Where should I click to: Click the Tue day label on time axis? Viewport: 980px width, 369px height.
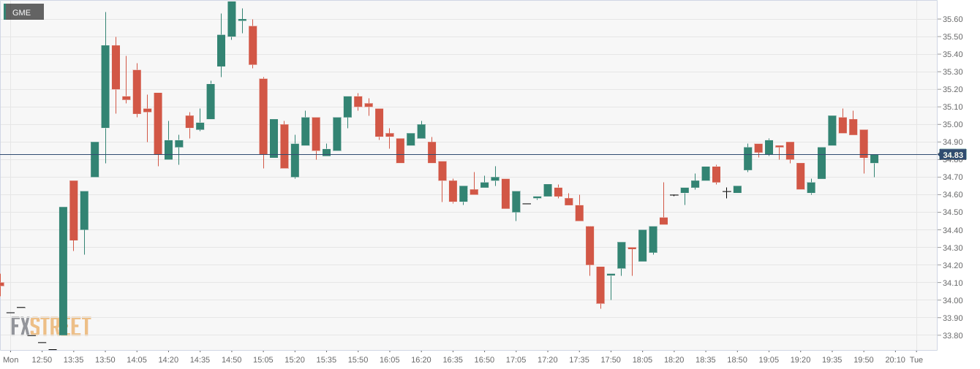click(x=916, y=360)
